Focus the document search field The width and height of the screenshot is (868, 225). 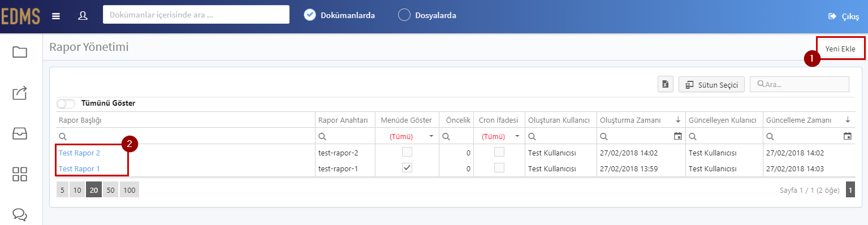(x=196, y=15)
